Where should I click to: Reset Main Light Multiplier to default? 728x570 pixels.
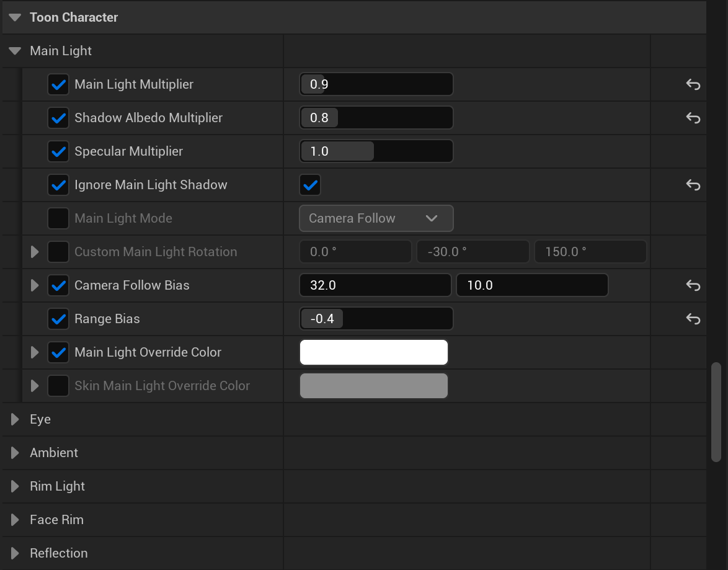point(693,84)
